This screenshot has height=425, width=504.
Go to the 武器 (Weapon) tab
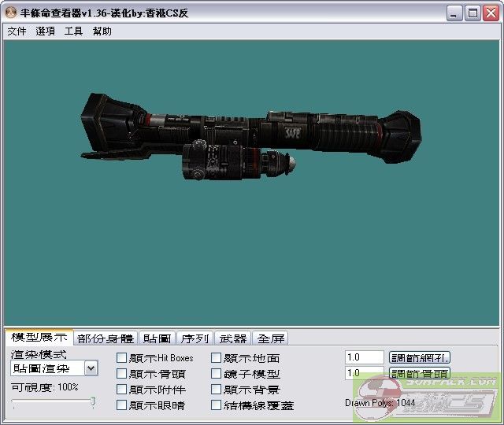[233, 338]
